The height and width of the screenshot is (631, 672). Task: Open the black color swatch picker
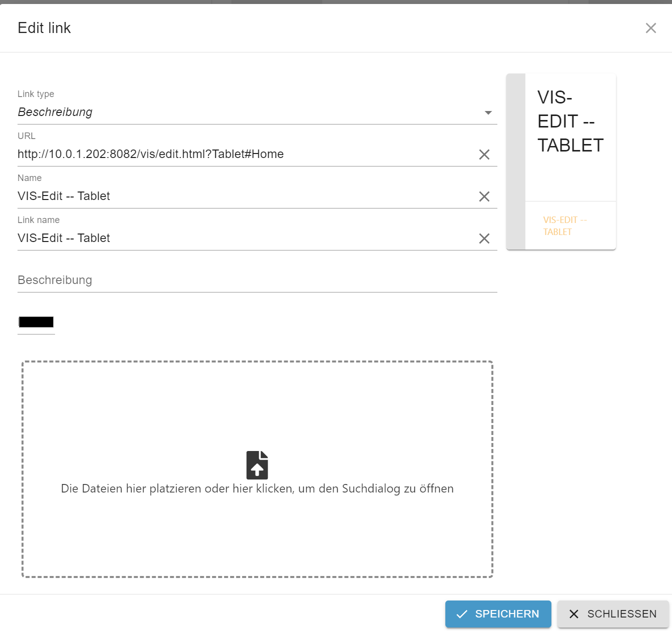[x=36, y=322]
